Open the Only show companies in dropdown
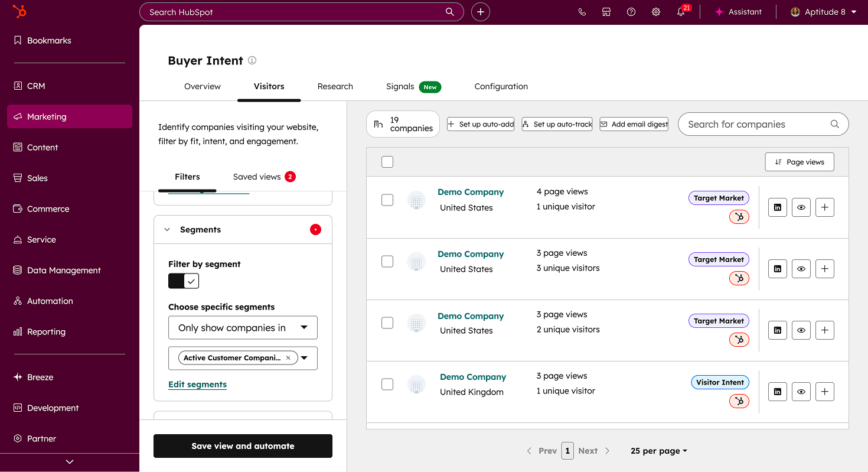 pyautogui.click(x=243, y=328)
